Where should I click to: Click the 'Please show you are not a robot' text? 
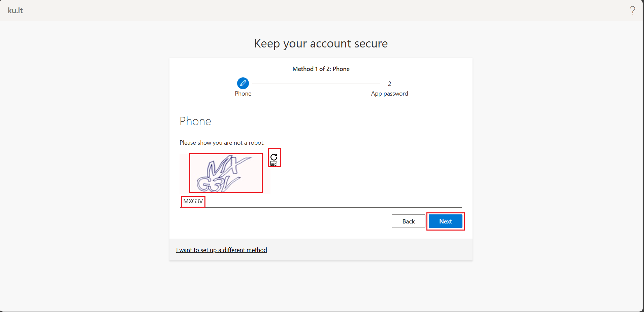click(x=222, y=142)
